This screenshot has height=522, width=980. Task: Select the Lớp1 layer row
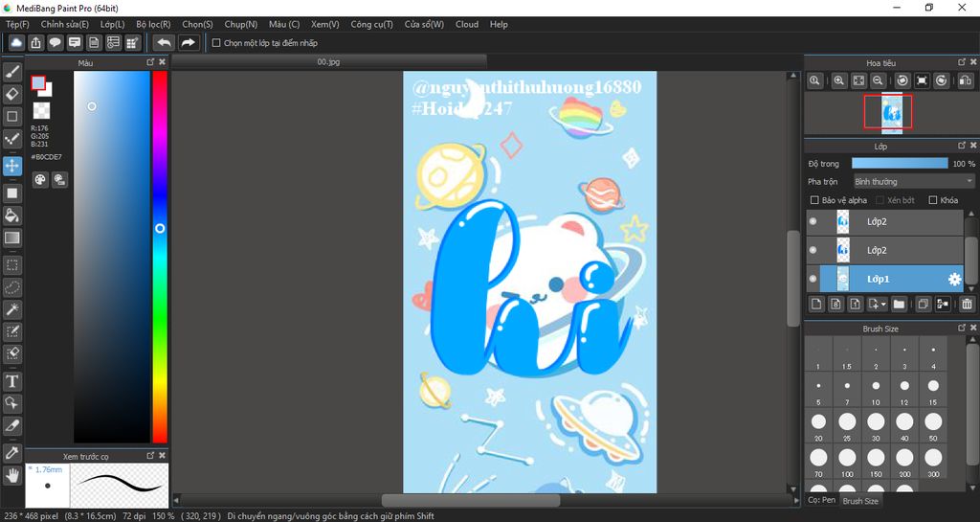click(885, 279)
